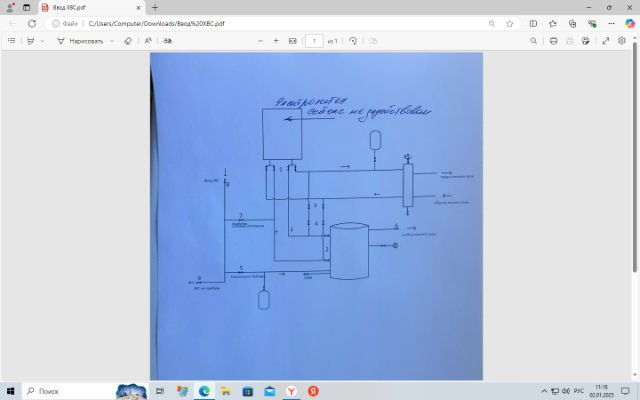Click the page number input field
Viewport: 640px width, 400px height.
tap(314, 41)
